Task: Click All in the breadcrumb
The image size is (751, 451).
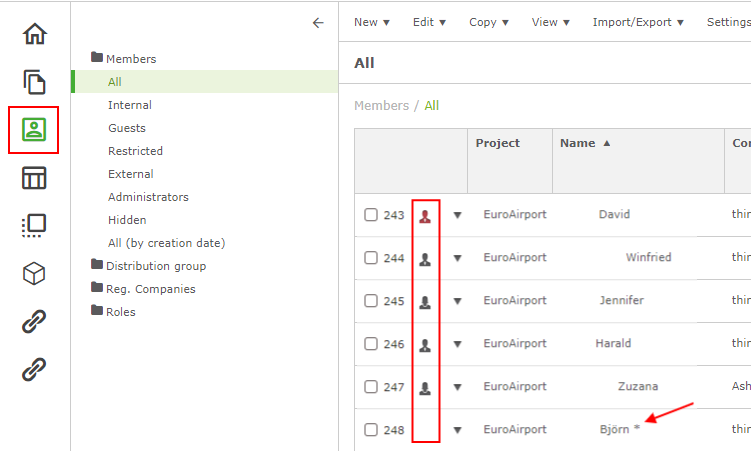Action: [432, 105]
